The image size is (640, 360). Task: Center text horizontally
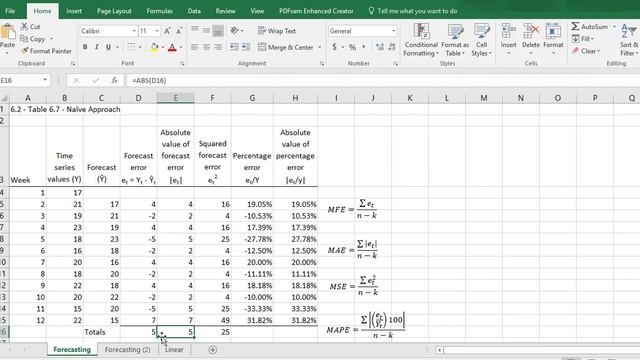[x=207, y=47]
